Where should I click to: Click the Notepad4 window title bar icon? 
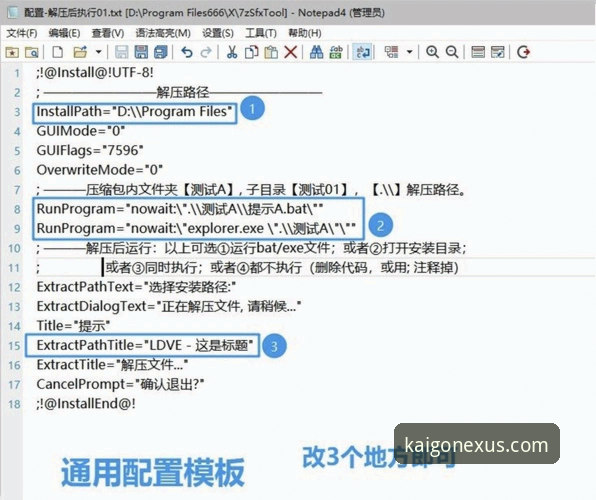point(13,12)
